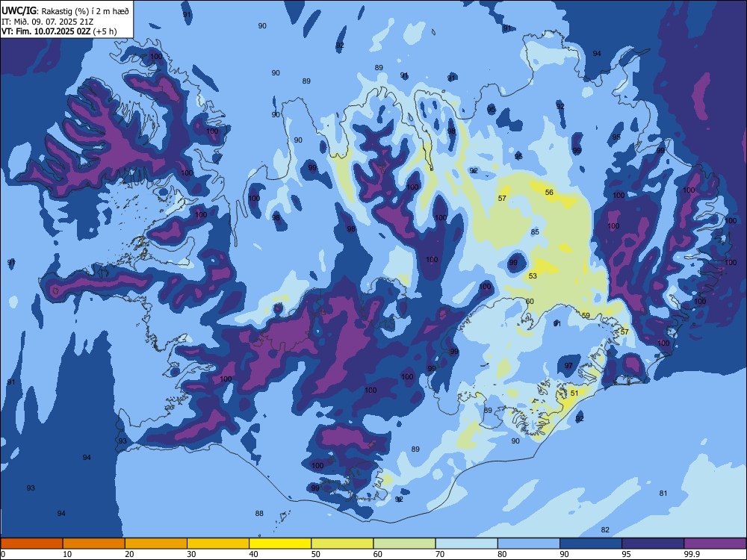Click the '59' humidity value on the map
The width and height of the screenshot is (747, 560).
click(586, 315)
